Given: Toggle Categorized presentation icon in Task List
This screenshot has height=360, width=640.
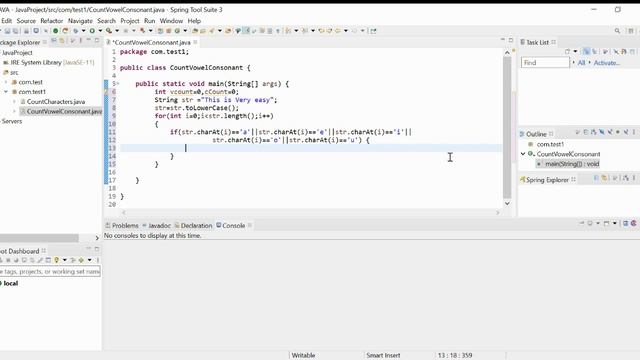Looking at the screenshot, I should [x=586, y=52].
